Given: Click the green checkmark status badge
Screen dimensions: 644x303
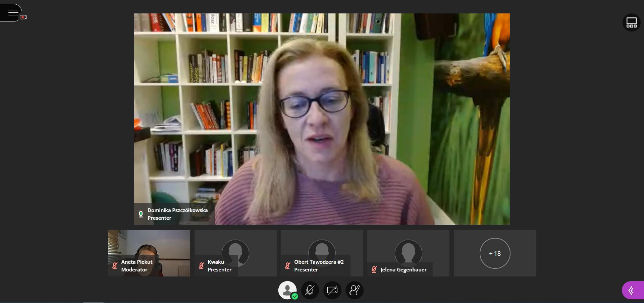Looking at the screenshot, I should pos(294,296).
